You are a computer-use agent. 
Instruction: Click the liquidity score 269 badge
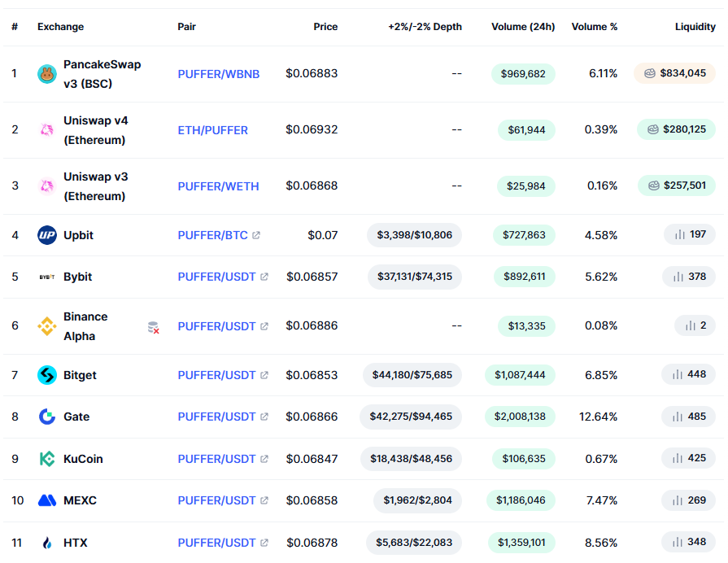click(x=688, y=500)
